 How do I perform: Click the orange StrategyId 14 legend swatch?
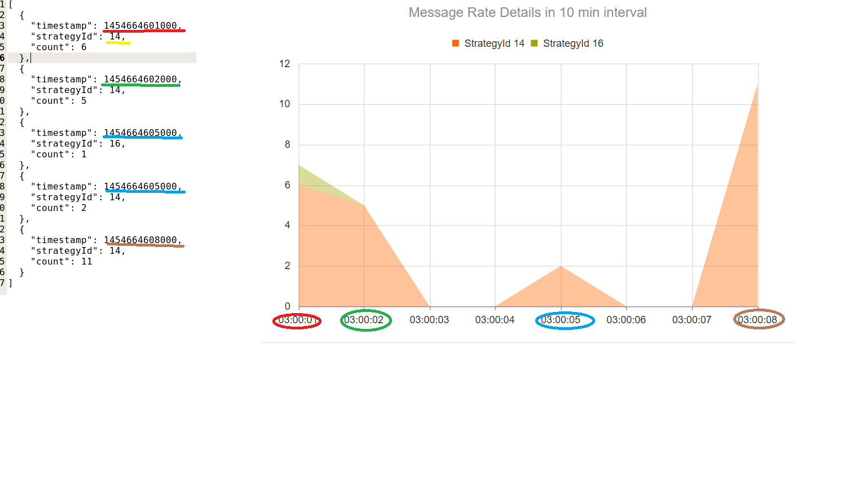[x=456, y=43]
